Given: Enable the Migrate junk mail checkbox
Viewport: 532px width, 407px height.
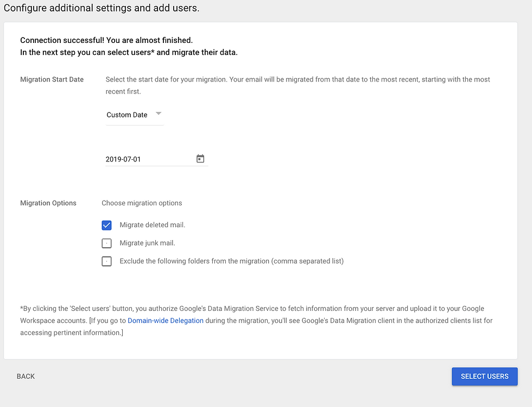Looking at the screenshot, I should point(106,243).
